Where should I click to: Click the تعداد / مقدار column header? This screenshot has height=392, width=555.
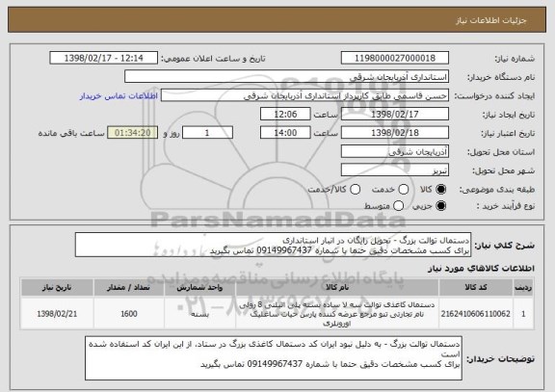click(129, 287)
